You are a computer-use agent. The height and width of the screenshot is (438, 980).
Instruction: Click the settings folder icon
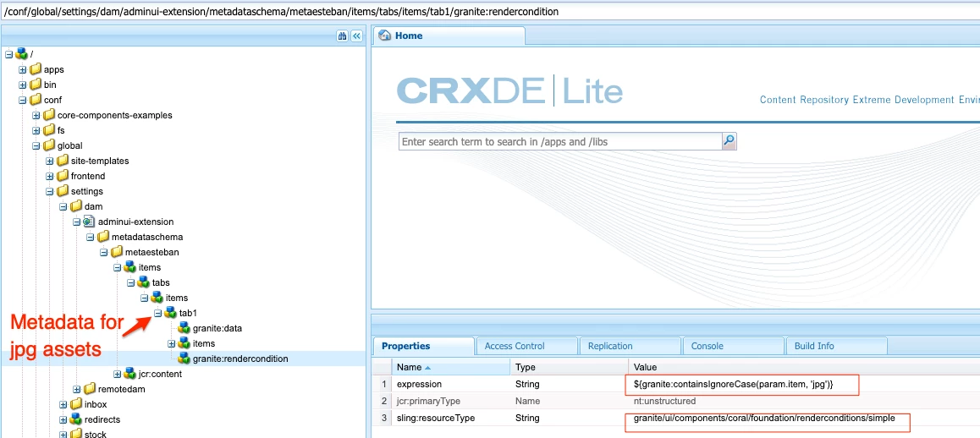pos(63,191)
